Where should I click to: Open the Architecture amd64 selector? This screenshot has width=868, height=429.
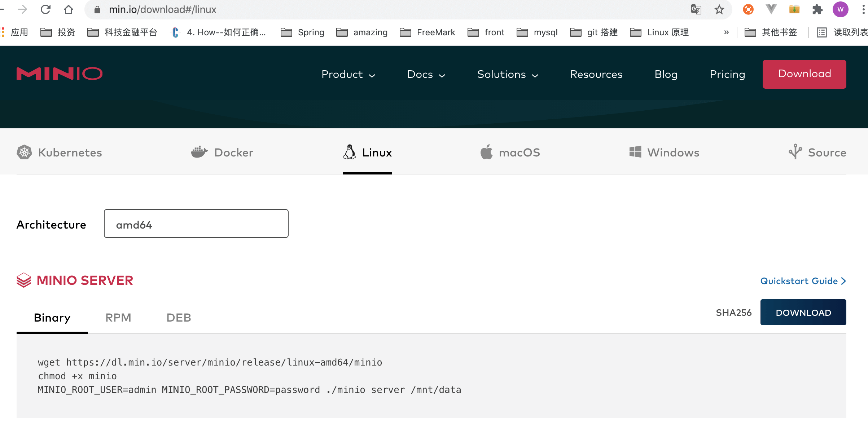[196, 224]
